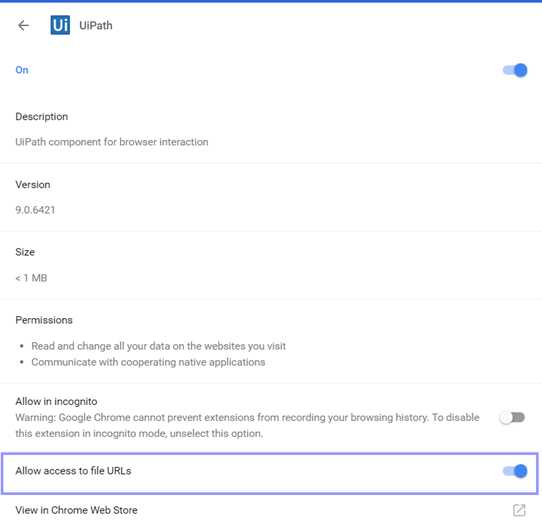Viewport: 542px width, 527px height.
Task: Enable the Allow in incognito toggle
Action: point(512,417)
